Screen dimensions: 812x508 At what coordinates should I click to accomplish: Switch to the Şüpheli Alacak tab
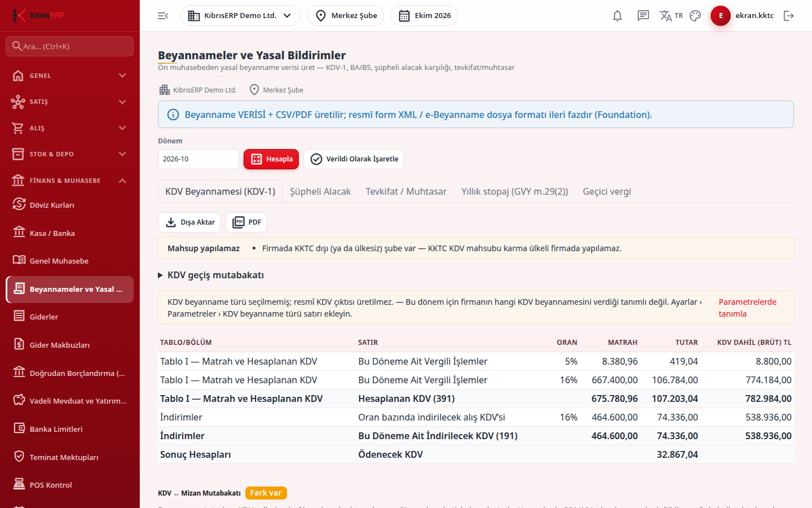[x=320, y=192]
